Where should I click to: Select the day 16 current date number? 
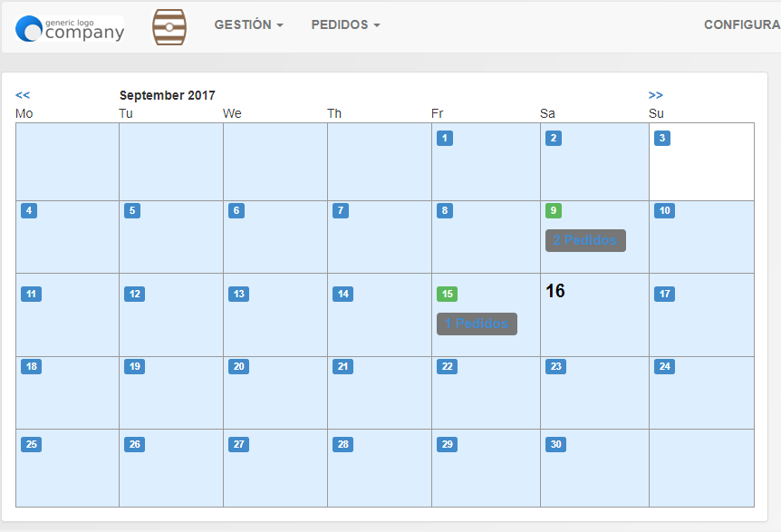click(x=554, y=291)
